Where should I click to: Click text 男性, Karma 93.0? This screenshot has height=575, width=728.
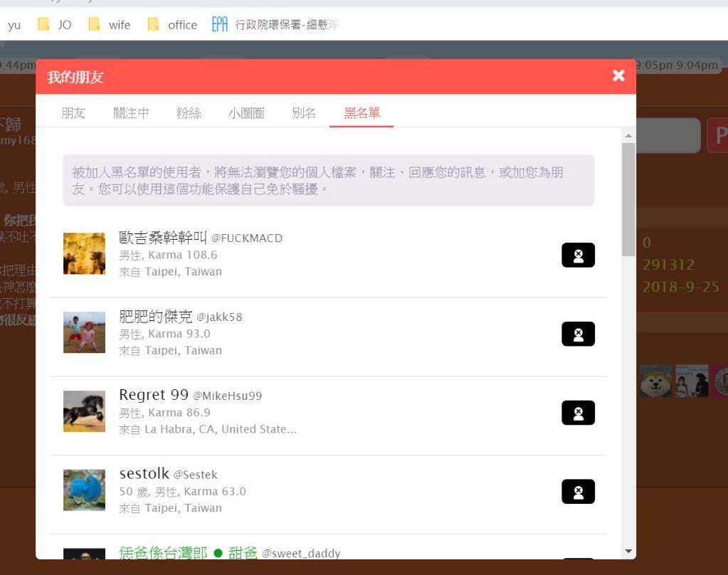[165, 334]
